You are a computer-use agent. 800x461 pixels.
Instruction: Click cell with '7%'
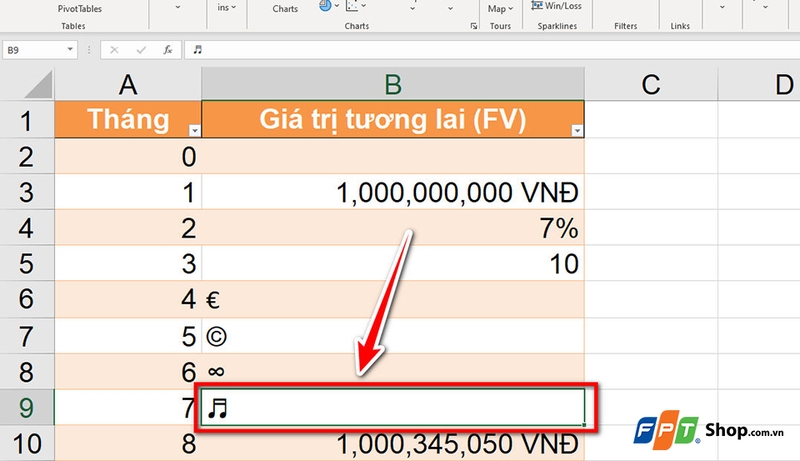click(393, 227)
